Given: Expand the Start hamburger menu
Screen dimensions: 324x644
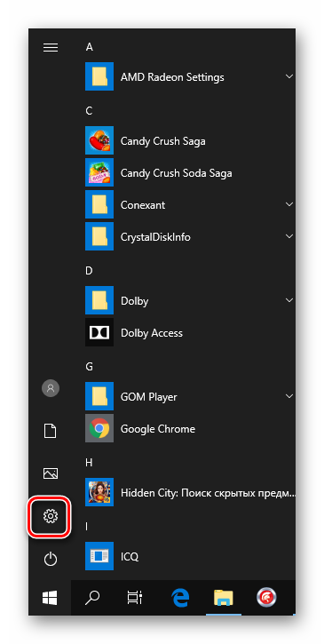Looking at the screenshot, I should [51, 48].
